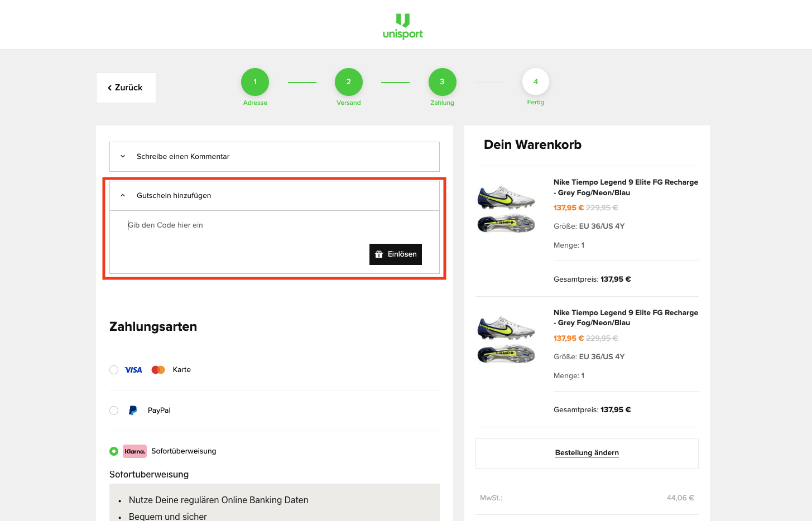Select the Sofortüberweisung radio button

click(x=114, y=451)
